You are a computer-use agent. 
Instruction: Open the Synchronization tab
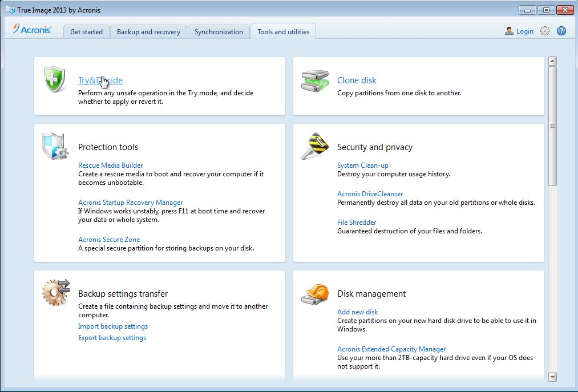point(219,32)
